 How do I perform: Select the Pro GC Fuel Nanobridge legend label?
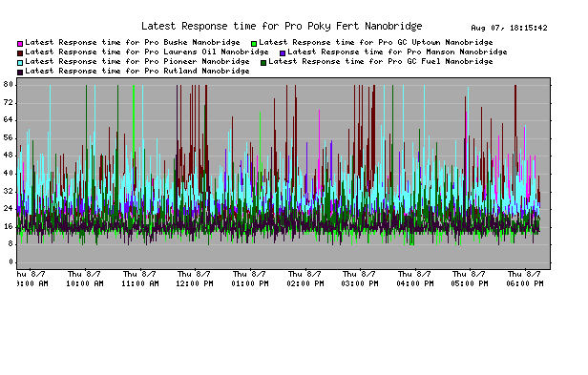[x=381, y=61]
